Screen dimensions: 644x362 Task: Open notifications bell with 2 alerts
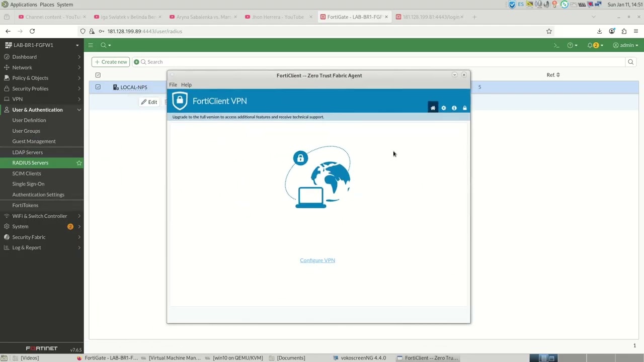595,45
